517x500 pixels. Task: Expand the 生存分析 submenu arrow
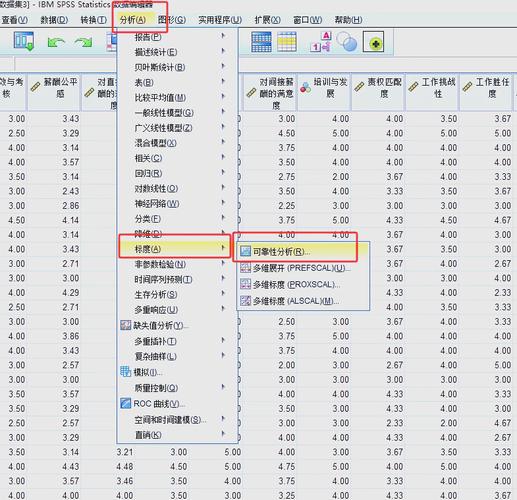pyautogui.click(x=223, y=293)
